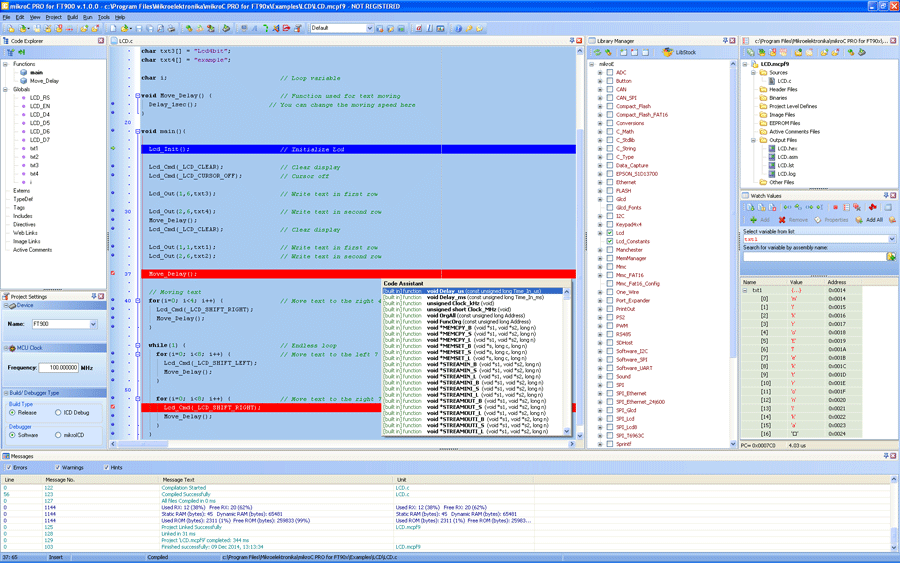This screenshot has width=900, height=563.
Task: Click the search icon beside assembly name field
Action: tap(891, 257)
